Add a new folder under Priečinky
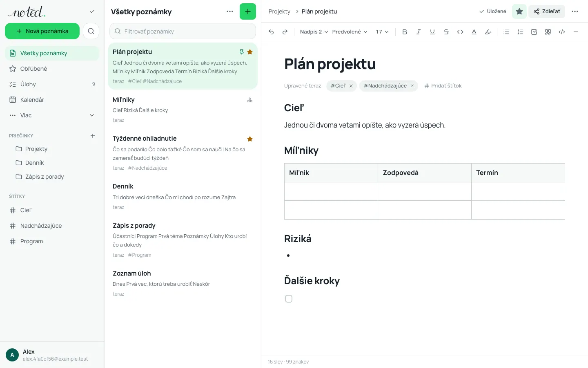Image resolution: width=588 pixels, height=368 pixels. pyautogui.click(x=93, y=136)
